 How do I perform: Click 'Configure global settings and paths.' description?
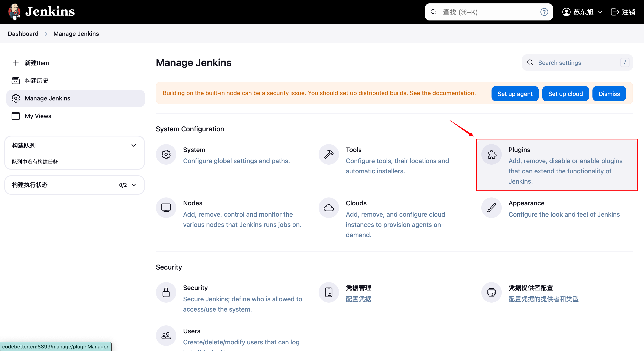point(236,161)
